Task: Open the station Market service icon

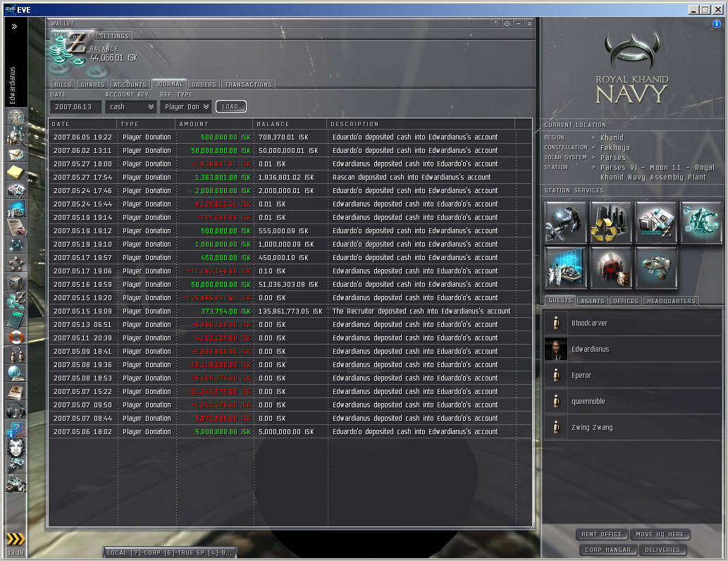Action: [656, 222]
